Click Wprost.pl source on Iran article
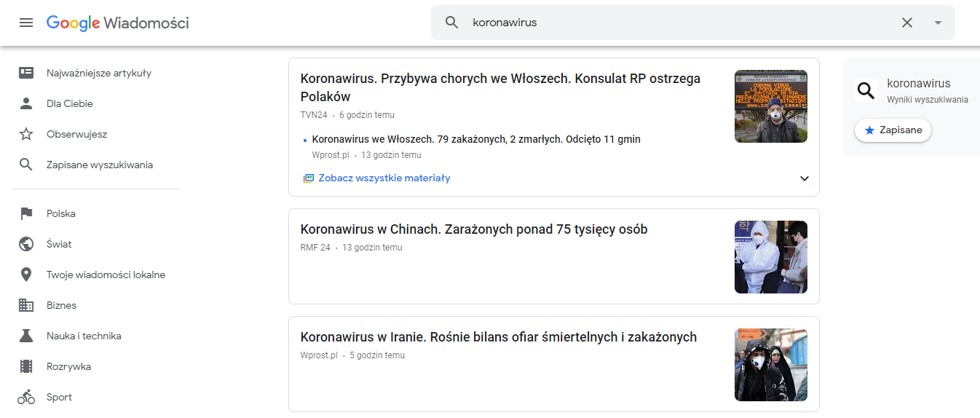 pyautogui.click(x=319, y=355)
